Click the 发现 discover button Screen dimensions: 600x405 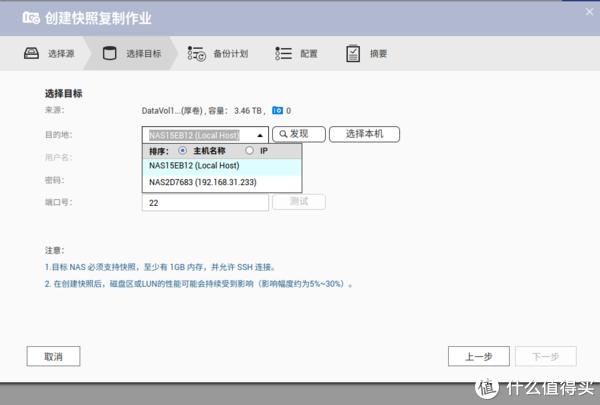pyautogui.click(x=299, y=134)
